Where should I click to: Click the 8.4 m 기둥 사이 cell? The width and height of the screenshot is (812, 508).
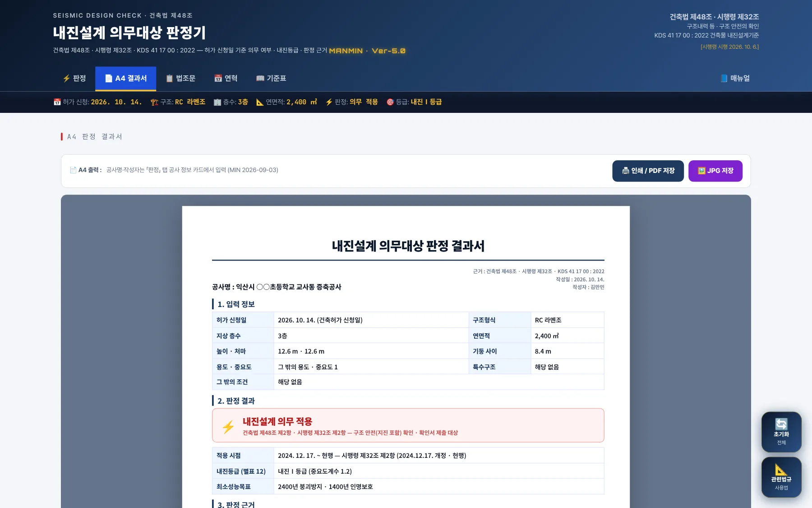(567, 351)
